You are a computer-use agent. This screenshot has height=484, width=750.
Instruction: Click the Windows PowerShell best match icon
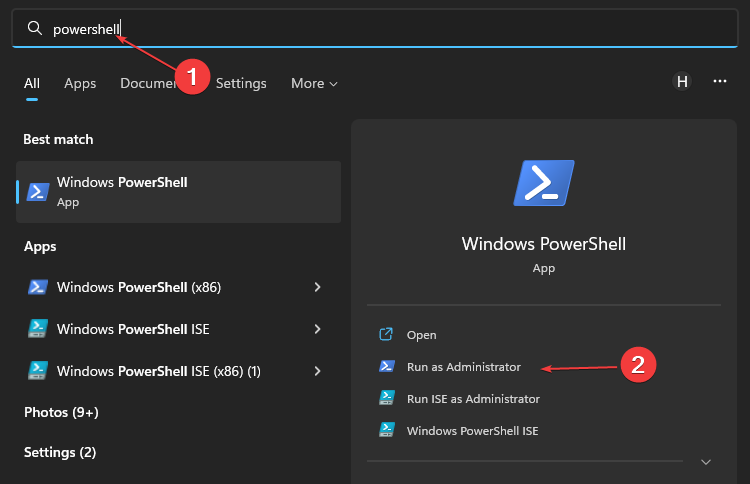tap(38, 192)
